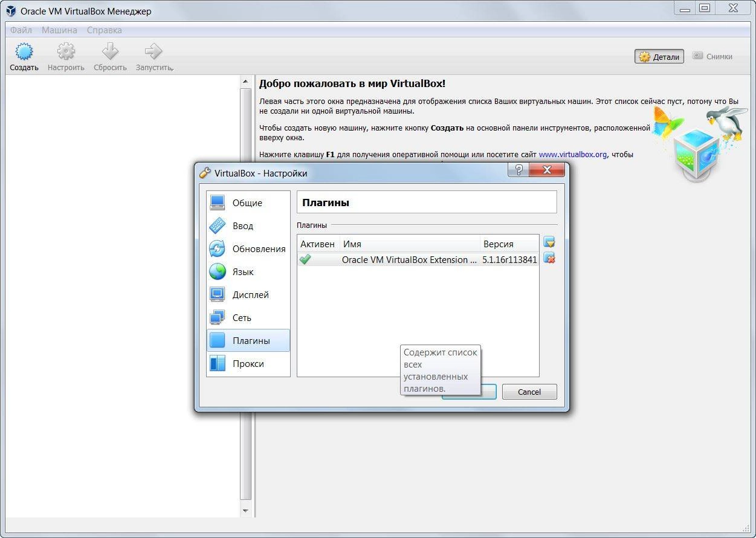Select Дисплей settings category
This screenshot has height=538, width=756.
click(x=248, y=294)
